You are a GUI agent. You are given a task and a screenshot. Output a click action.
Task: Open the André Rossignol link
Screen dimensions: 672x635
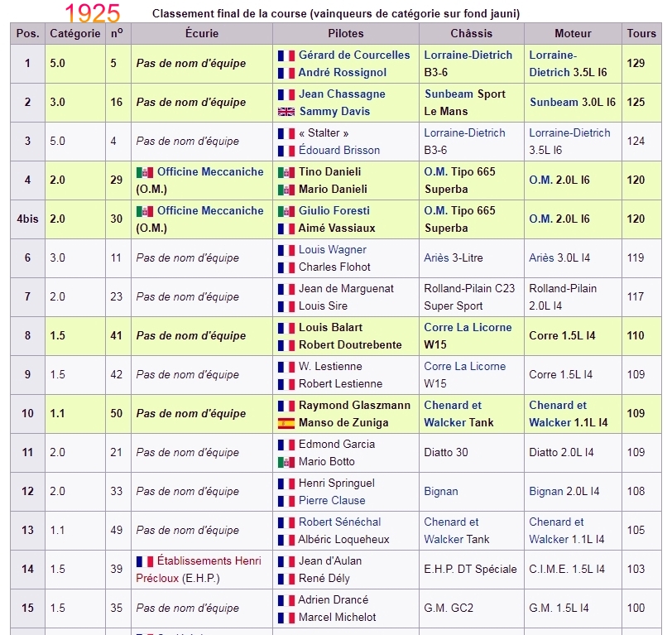pyautogui.click(x=343, y=73)
